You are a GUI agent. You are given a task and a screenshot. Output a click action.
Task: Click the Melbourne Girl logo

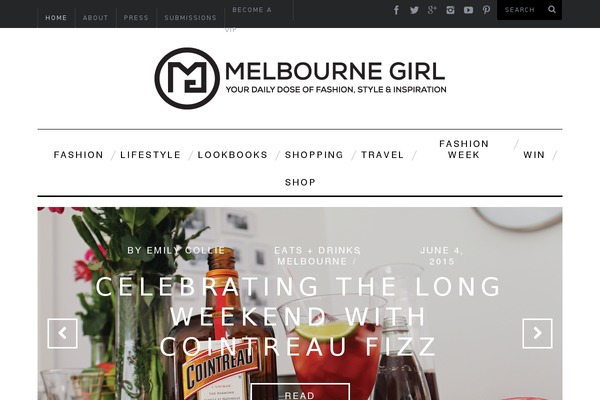pyautogui.click(x=300, y=78)
